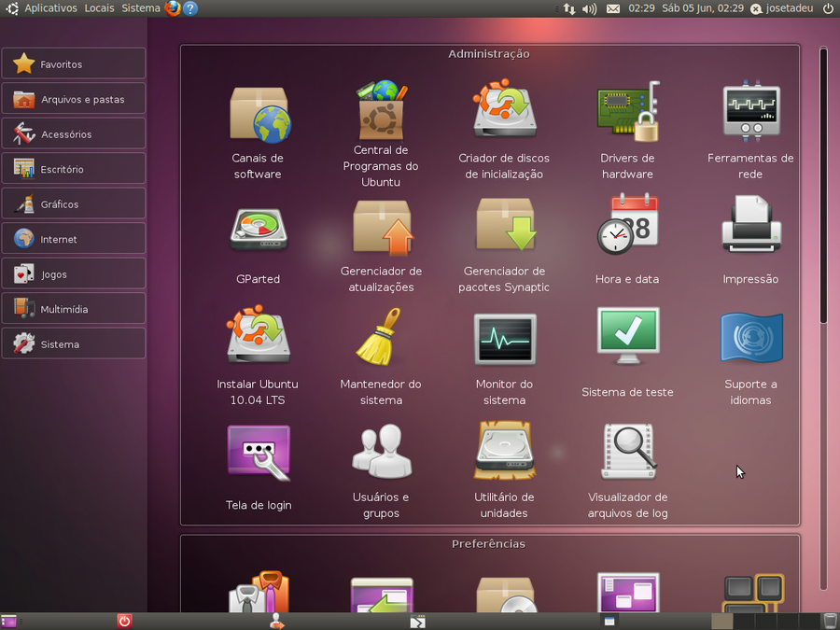Viewport: 840px width, 630px height.
Task: Open Hora e data settings
Action: (x=627, y=241)
